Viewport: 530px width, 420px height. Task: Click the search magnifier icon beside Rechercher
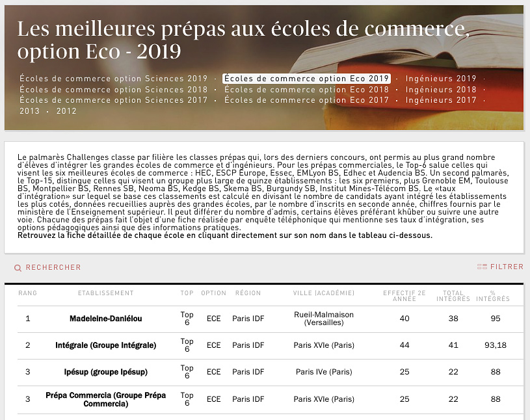[18, 268]
